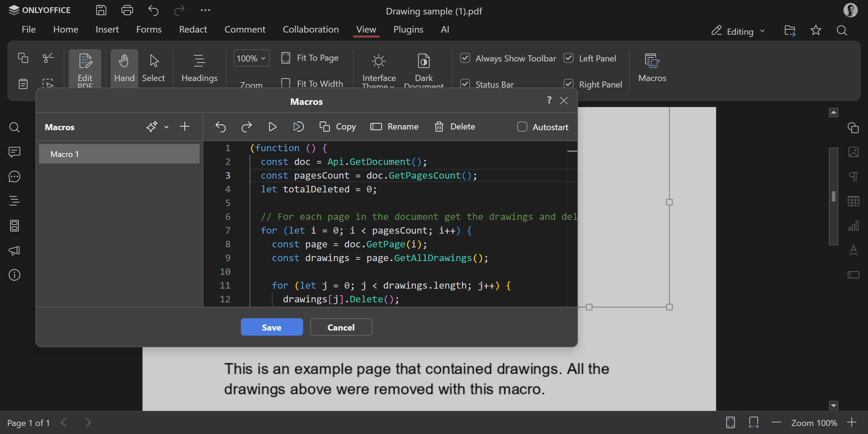Disable the Left Panel checkbox
The height and width of the screenshot is (434, 868).
tap(568, 58)
